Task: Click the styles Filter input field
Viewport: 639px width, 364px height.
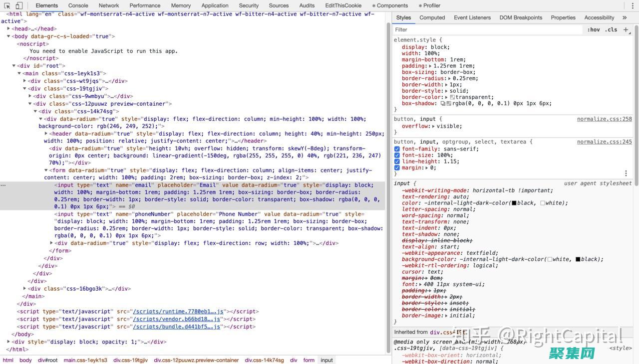Action: [x=487, y=30]
